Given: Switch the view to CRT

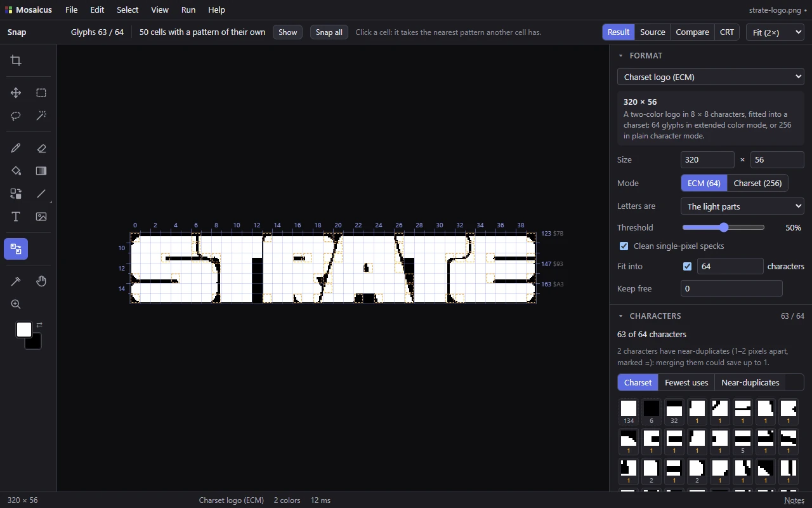Looking at the screenshot, I should pyautogui.click(x=727, y=32).
